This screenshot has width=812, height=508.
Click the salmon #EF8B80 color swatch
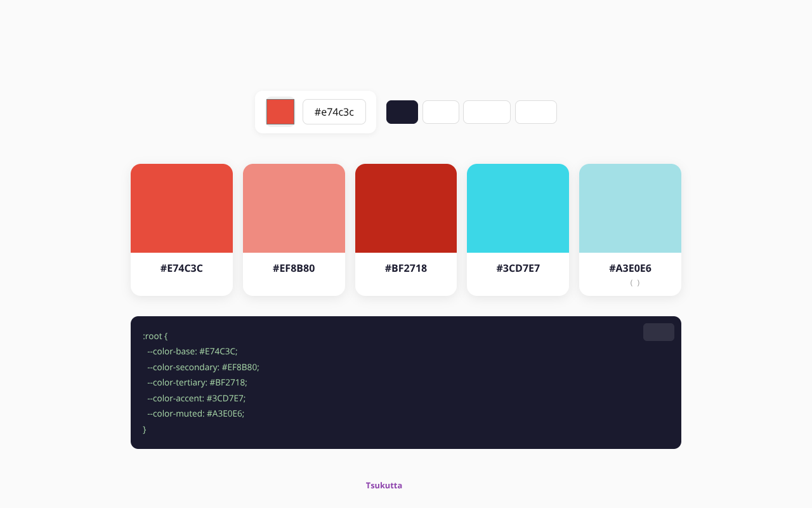tap(294, 208)
